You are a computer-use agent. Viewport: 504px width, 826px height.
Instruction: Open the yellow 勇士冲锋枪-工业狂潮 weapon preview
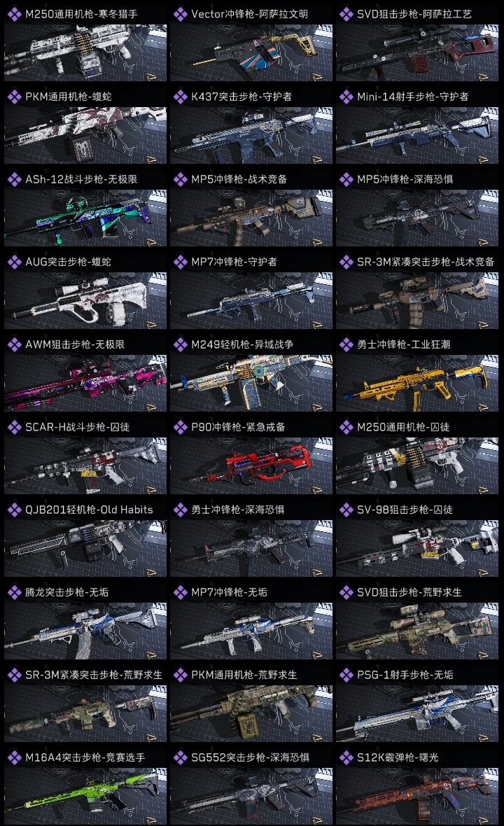(417, 383)
